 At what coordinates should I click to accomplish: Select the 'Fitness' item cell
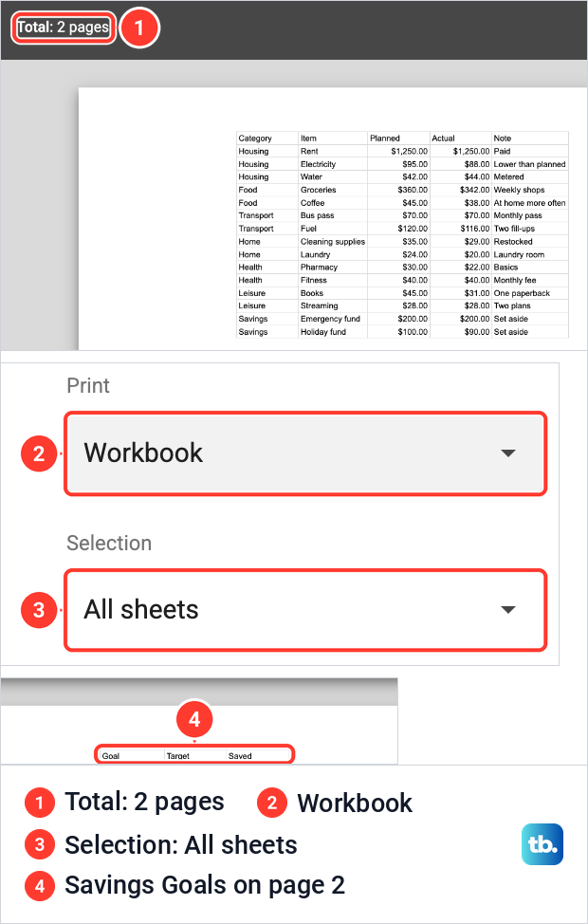(314, 280)
